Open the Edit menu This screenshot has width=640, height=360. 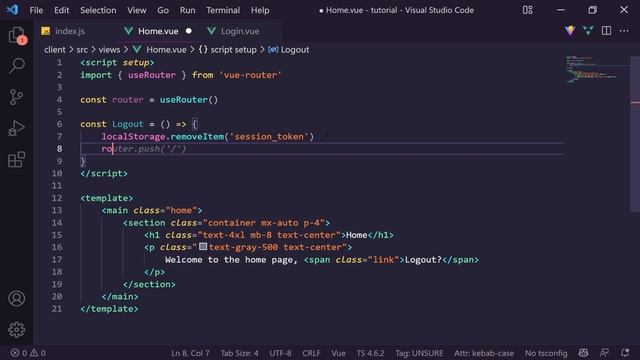pyautogui.click(x=62, y=10)
